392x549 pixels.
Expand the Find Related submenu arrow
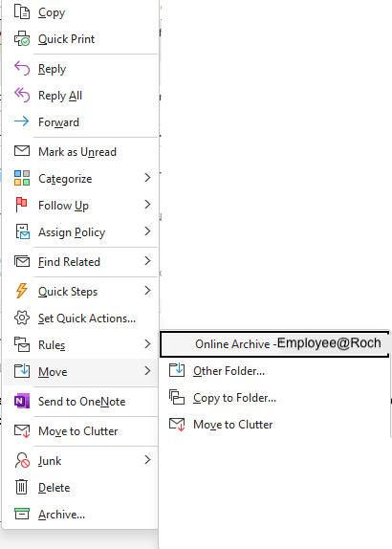147,261
